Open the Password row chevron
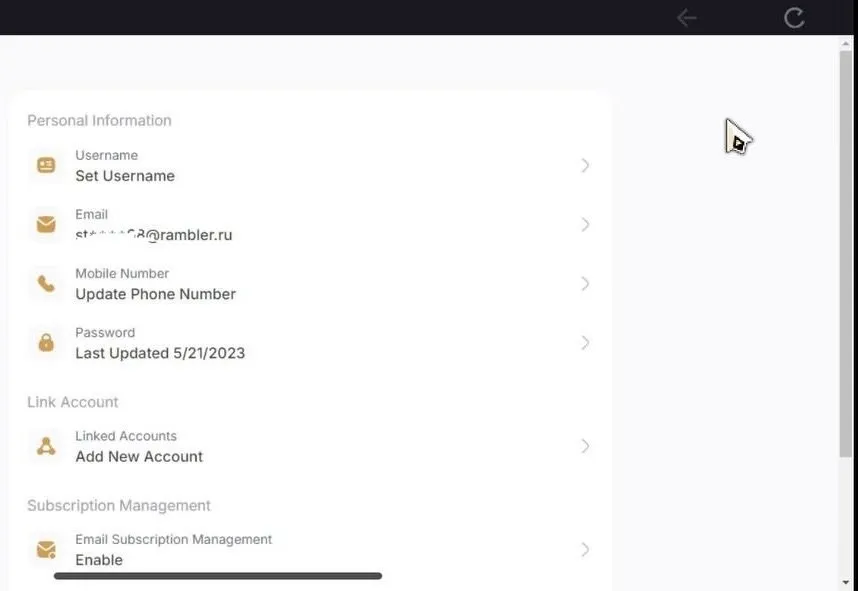This screenshot has width=858, height=591. coord(585,343)
